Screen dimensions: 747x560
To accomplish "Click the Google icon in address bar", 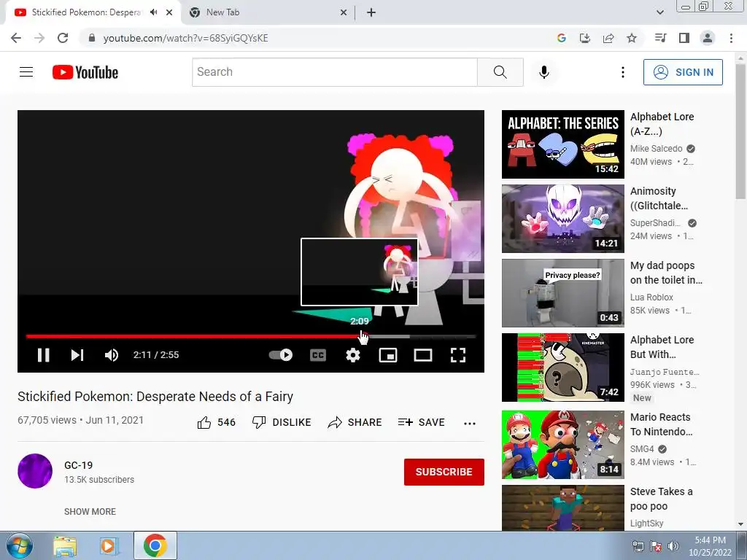I will pos(562,38).
